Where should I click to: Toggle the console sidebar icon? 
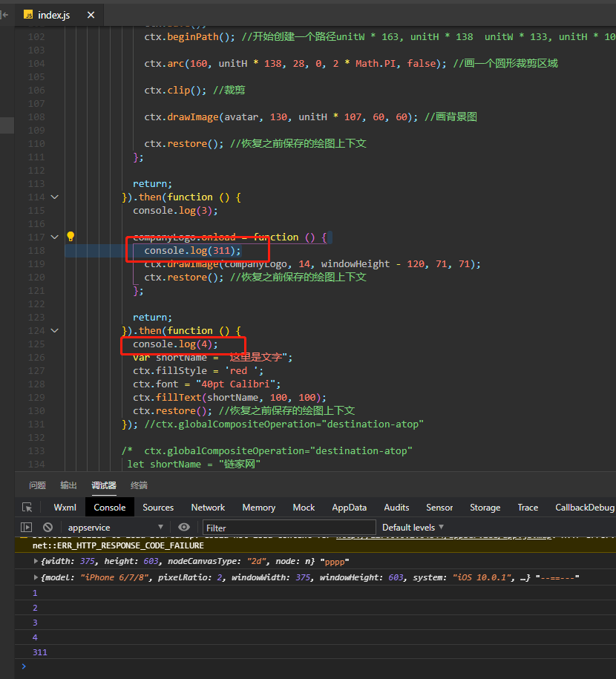pyautogui.click(x=27, y=527)
